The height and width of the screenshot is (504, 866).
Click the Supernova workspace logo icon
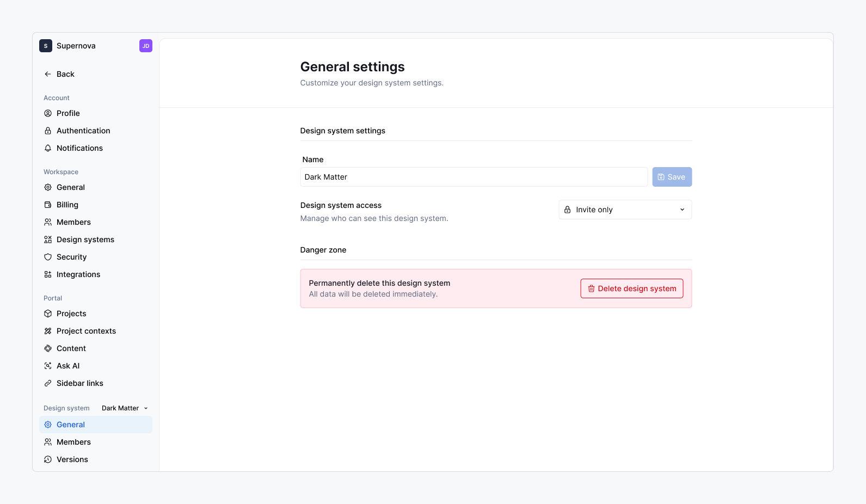46,46
